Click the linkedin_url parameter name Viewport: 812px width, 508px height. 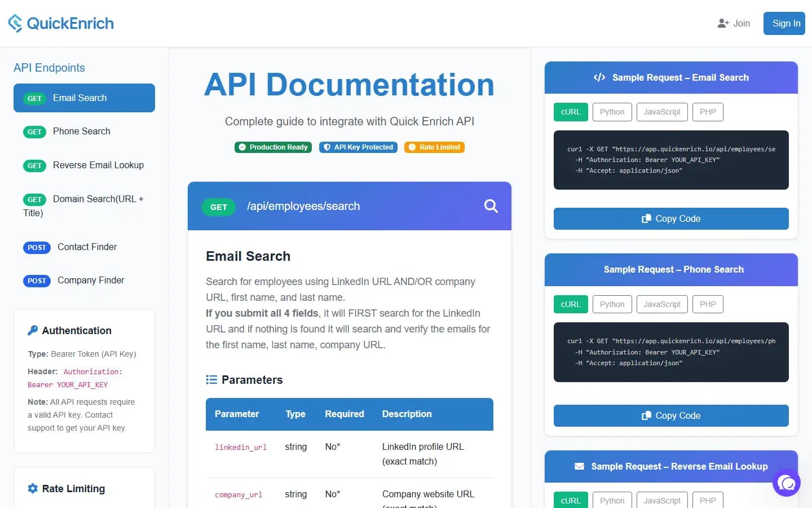click(x=241, y=447)
